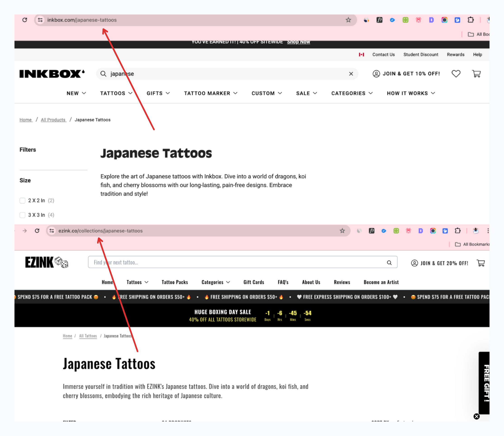This screenshot has height=436, width=504.
Task: Click the Student Discount link
Action: pyautogui.click(x=421, y=54)
